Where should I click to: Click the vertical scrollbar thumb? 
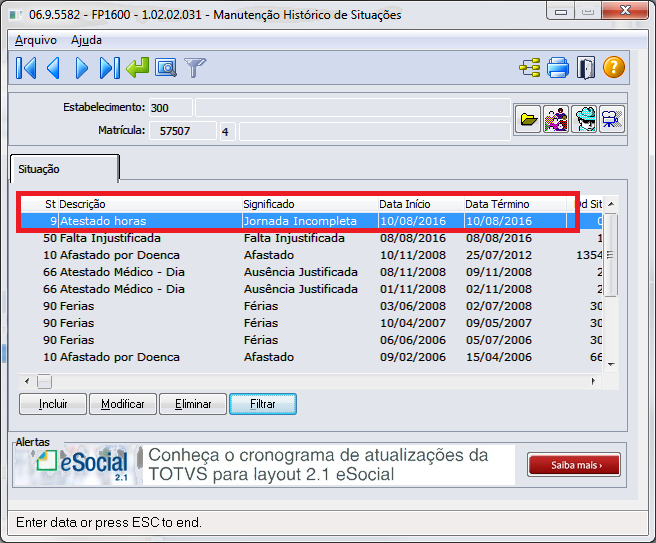point(611,255)
